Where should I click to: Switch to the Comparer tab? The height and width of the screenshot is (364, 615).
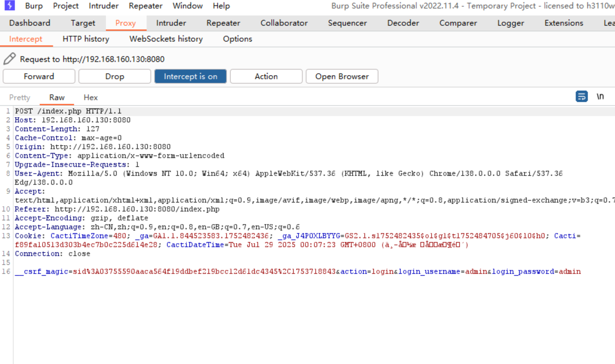click(458, 23)
